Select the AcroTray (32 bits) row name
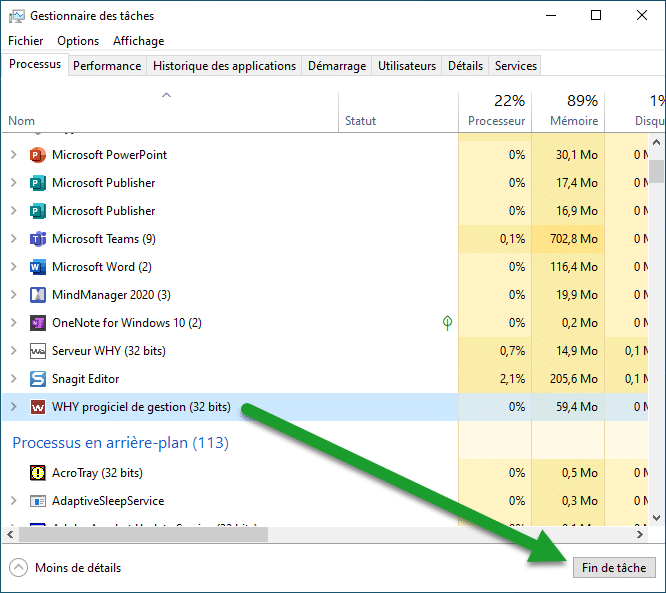Viewport: 666px width, 593px height. [97, 473]
